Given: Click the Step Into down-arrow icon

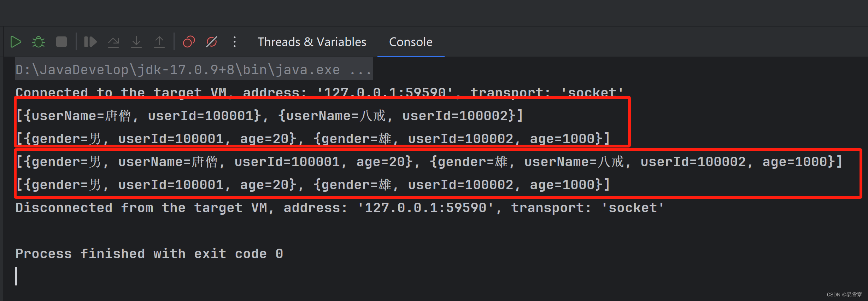Looking at the screenshot, I should (136, 42).
